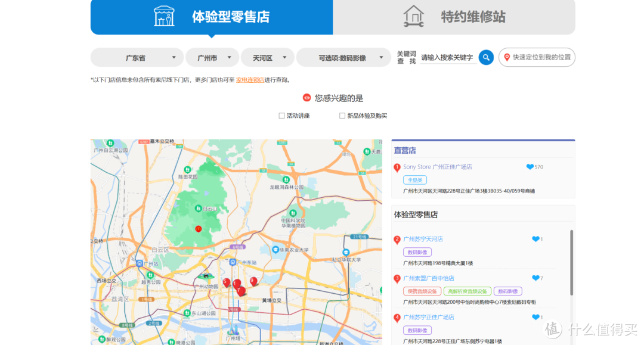Click the 东山湖公园 park icon on map
The width and height of the screenshot is (644, 345).
pyautogui.click(x=187, y=313)
